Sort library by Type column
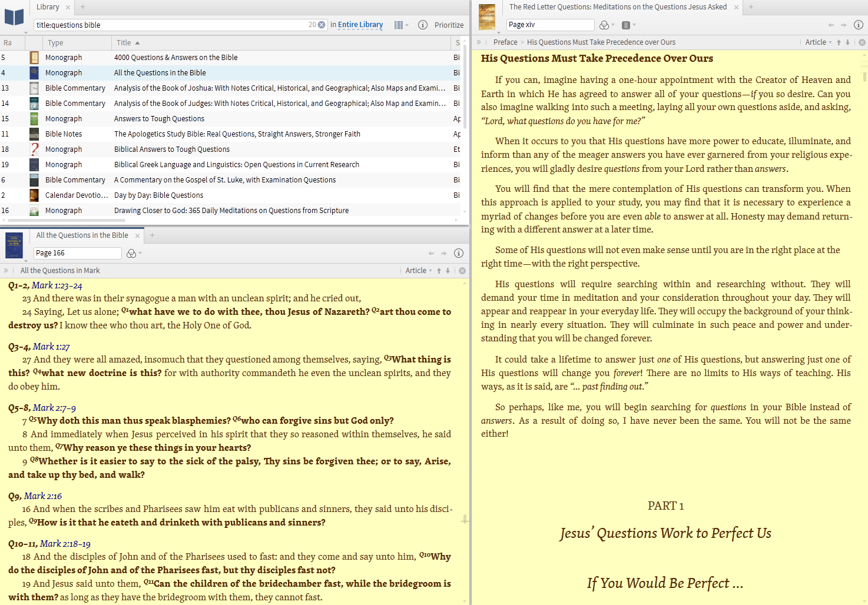Viewport: 868px width, 605px height. 55,42
